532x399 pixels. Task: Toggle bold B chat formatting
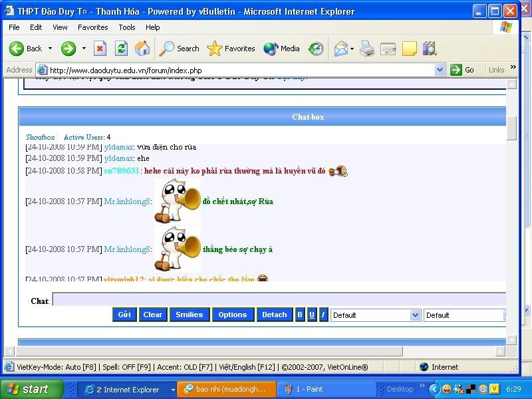(300, 315)
